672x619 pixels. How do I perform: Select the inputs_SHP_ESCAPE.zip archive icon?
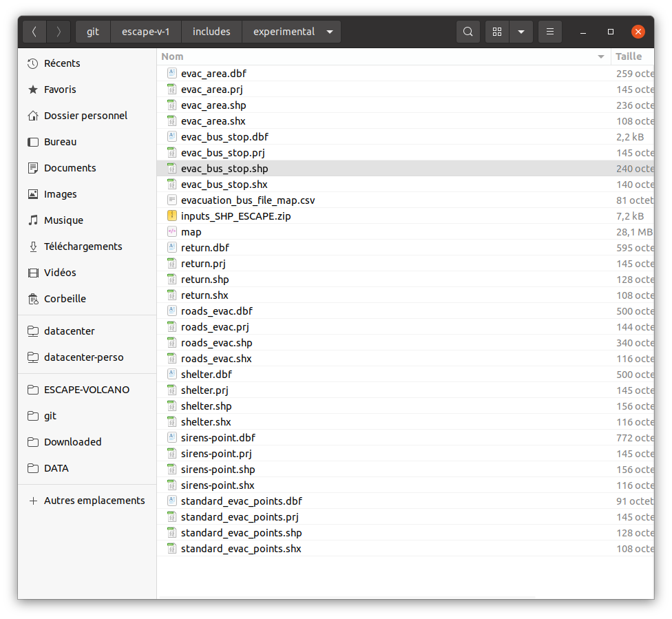click(172, 216)
